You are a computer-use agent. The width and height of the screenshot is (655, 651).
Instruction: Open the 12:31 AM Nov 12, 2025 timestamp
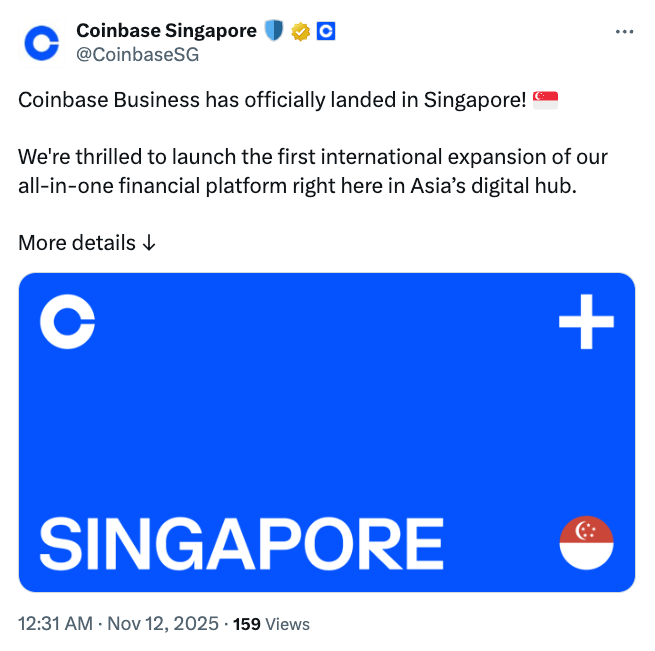click(119, 624)
